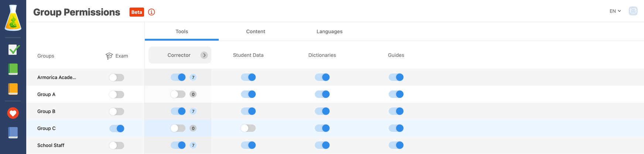Click the red heart sidebar icon
The width and height of the screenshot is (644, 154).
pos(13,113)
